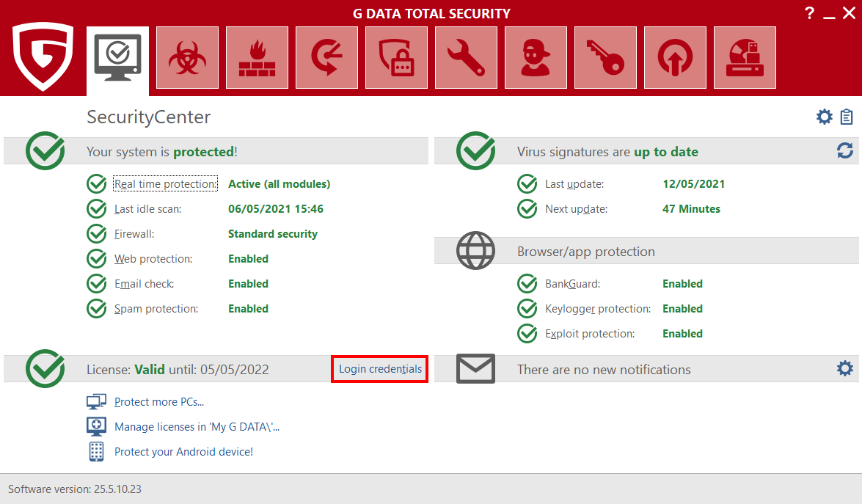Image resolution: width=862 pixels, height=504 pixels.
Task: Open Last update options
Action: click(x=574, y=184)
